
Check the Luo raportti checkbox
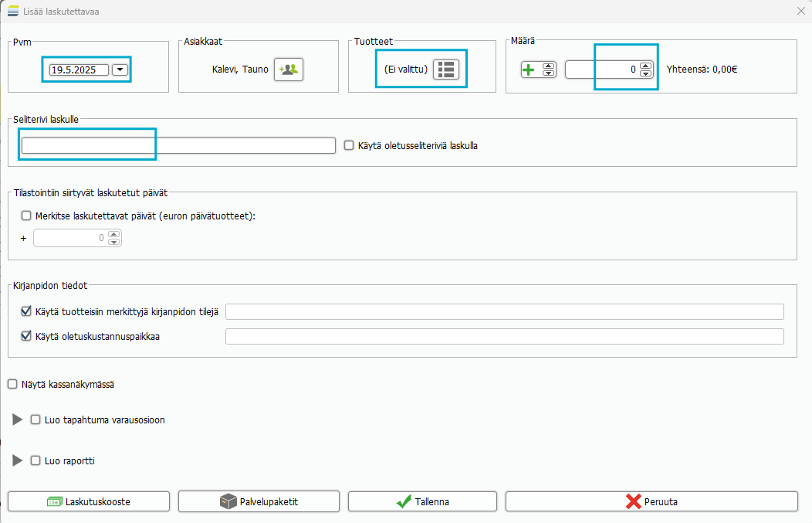click(x=36, y=460)
